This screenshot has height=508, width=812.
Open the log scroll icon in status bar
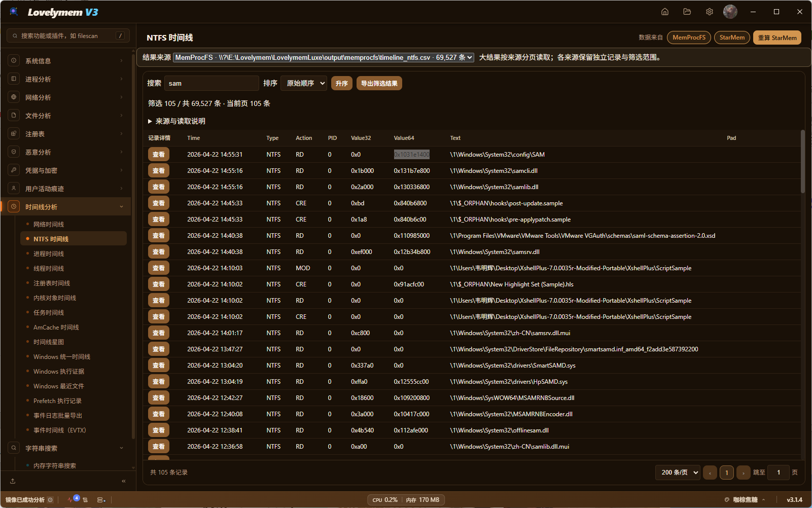pyautogui.click(x=85, y=500)
